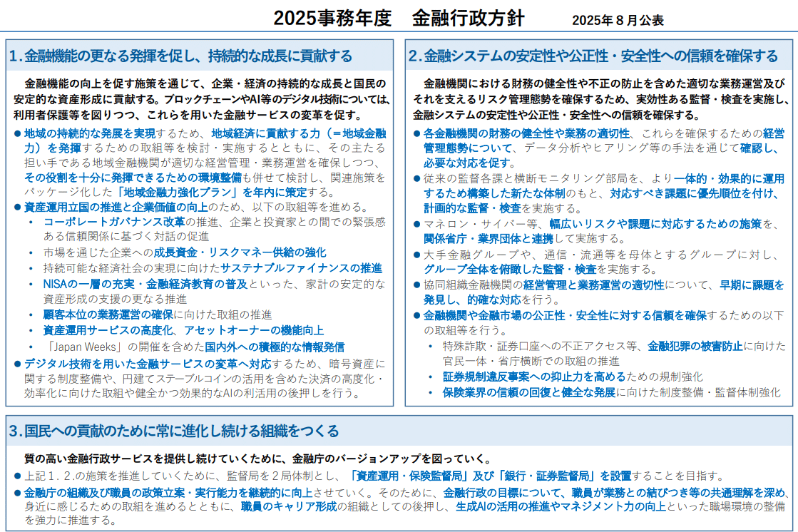The width and height of the screenshot is (798, 532).
Task: Click the text 'サステナブルファイナンスの推進'
Action: 301,268
